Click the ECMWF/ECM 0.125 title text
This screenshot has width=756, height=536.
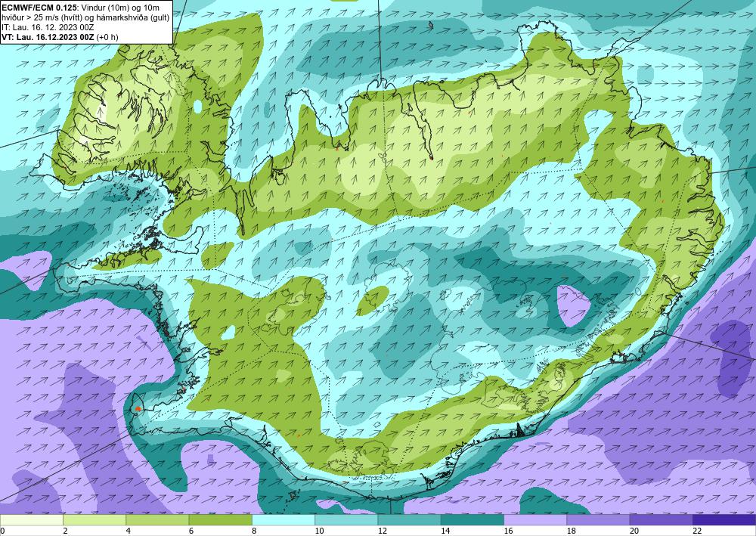pos(38,8)
